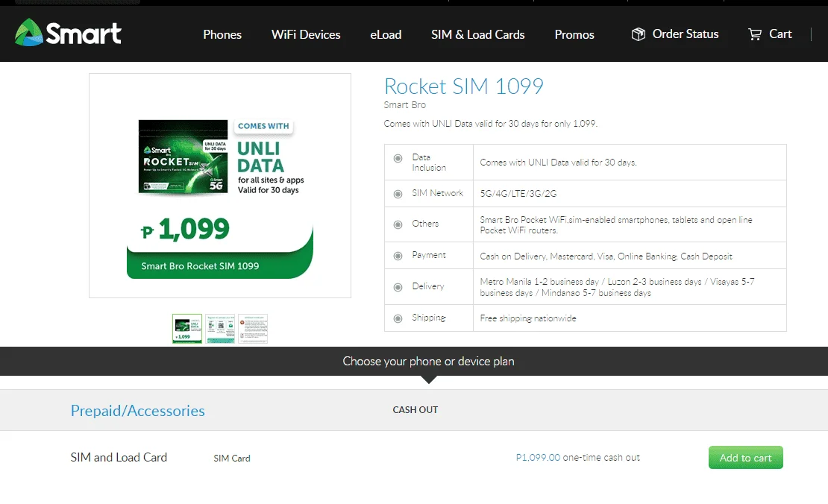
Task: Navigate to the Promos menu
Action: (574, 35)
